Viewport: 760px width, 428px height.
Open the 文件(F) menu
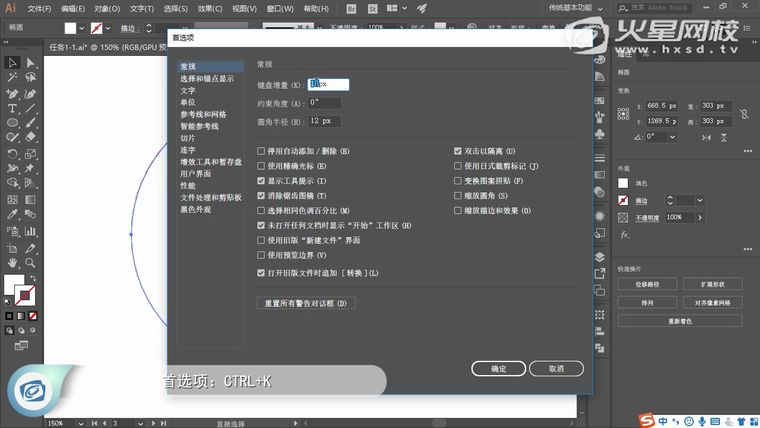40,8
